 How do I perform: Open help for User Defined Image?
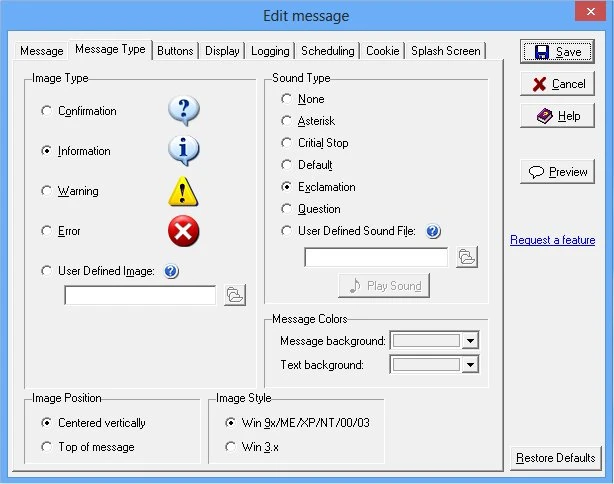click(x=171, y=271)
